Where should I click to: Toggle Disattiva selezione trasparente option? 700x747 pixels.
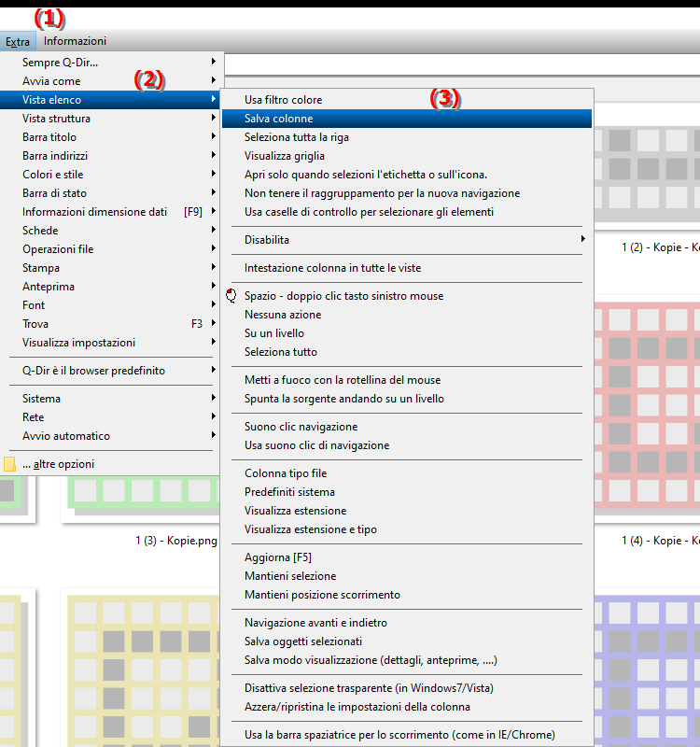click(407, 688)
